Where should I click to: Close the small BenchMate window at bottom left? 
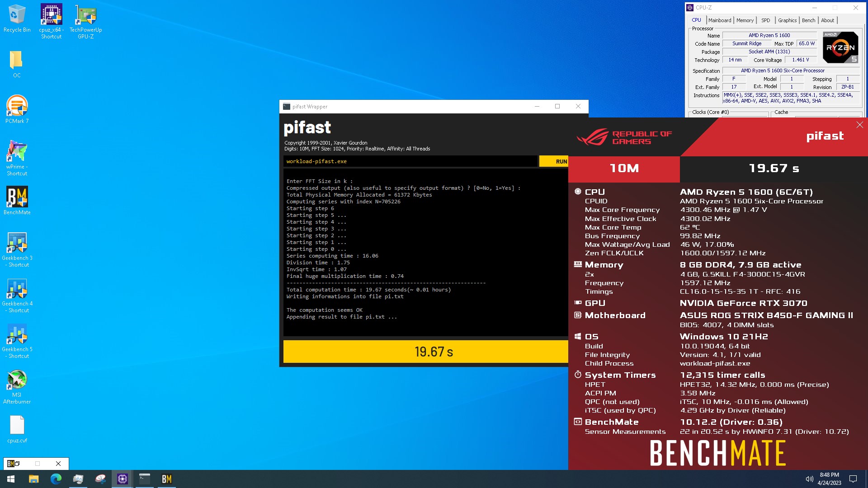(x=58, y=464)
